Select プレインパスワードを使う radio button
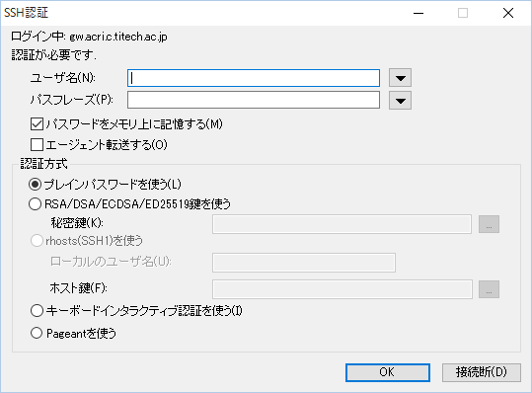This screenshot has height=393, width=532. tap(36, 185)
